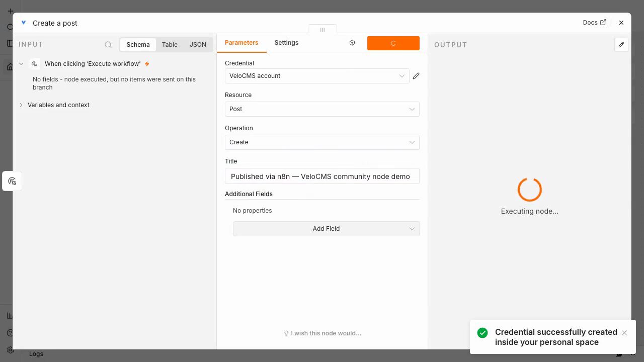This screenshot has width=644, height=362.
Task: Click 'I wish this node would...' link
Action: [x=323, y=333]
